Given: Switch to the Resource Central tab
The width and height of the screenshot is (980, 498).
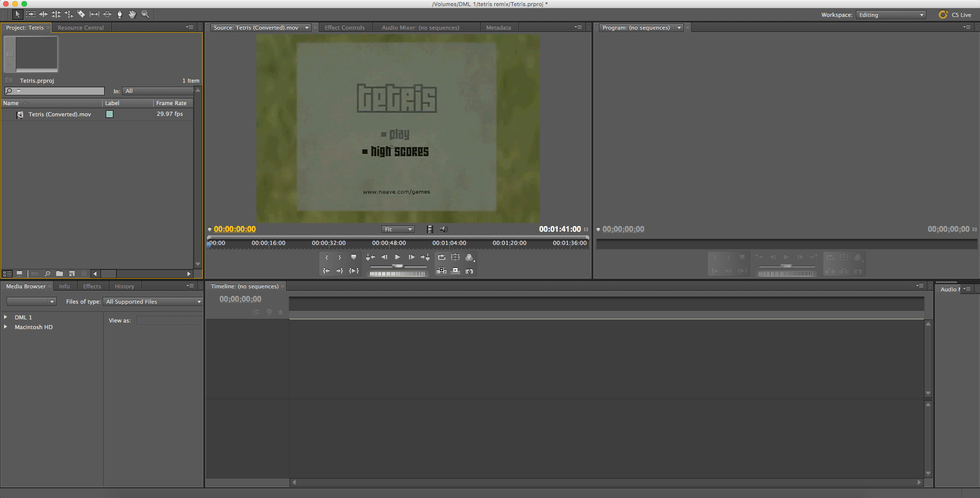Looking at the screenshot, I should point(81,28).
